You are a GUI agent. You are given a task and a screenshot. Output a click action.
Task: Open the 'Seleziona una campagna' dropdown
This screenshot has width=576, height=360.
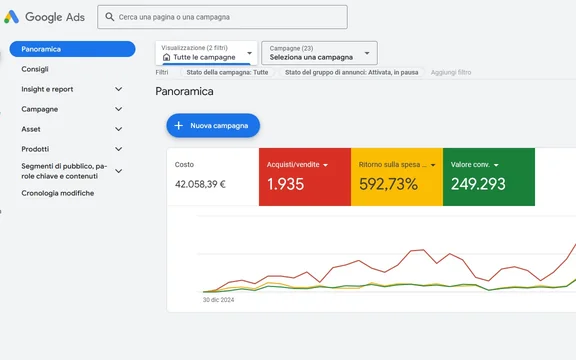tap(319, 53)
